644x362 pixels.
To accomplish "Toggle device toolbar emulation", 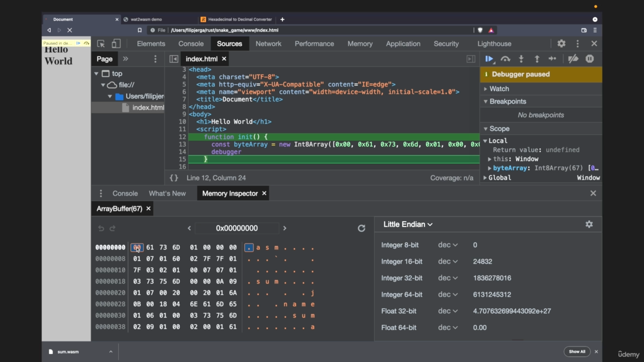I will 116,44.
